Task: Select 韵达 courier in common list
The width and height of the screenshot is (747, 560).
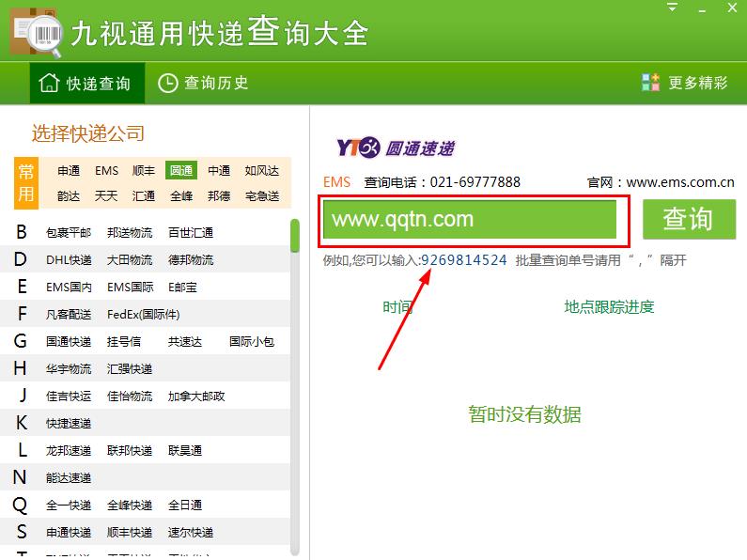Action: 69,196
